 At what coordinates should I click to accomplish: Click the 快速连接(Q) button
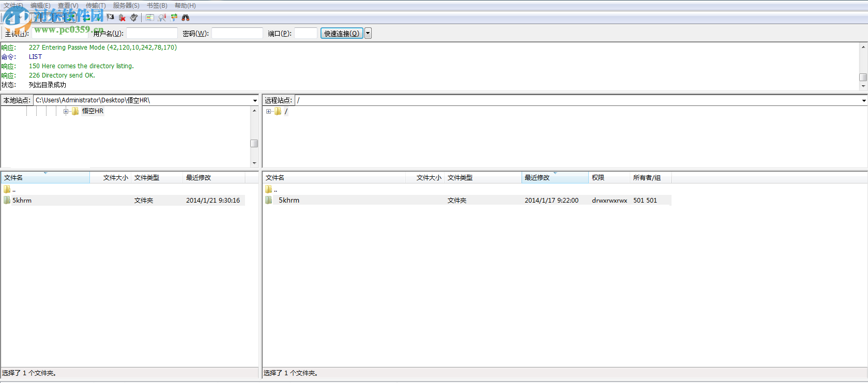342,33
